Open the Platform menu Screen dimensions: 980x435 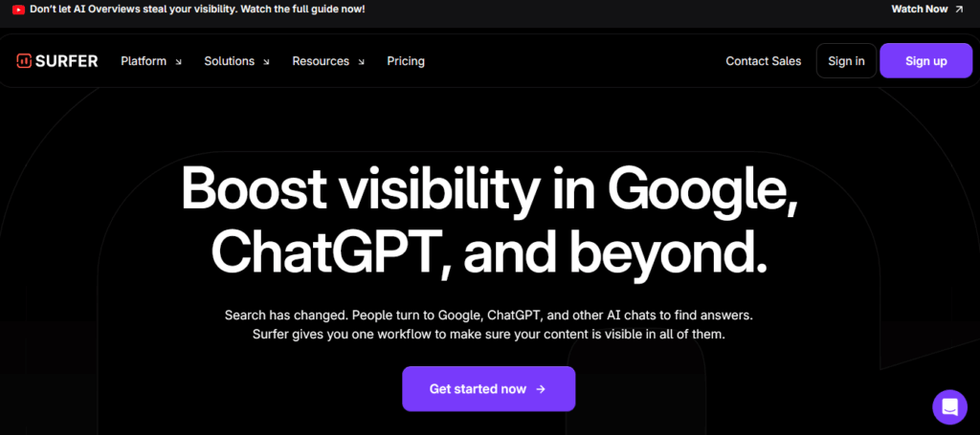[x=144, y=61]
